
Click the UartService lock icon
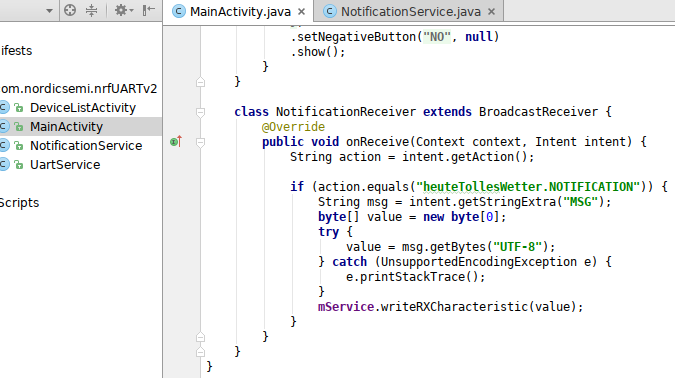click(x=19, y=164)
